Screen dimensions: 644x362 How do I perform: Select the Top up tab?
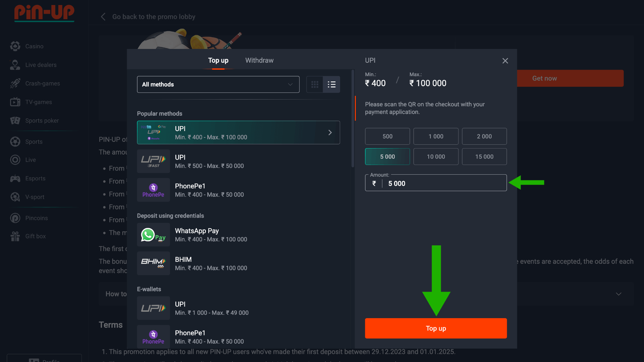pyautogui.click(x=218, y=60)
